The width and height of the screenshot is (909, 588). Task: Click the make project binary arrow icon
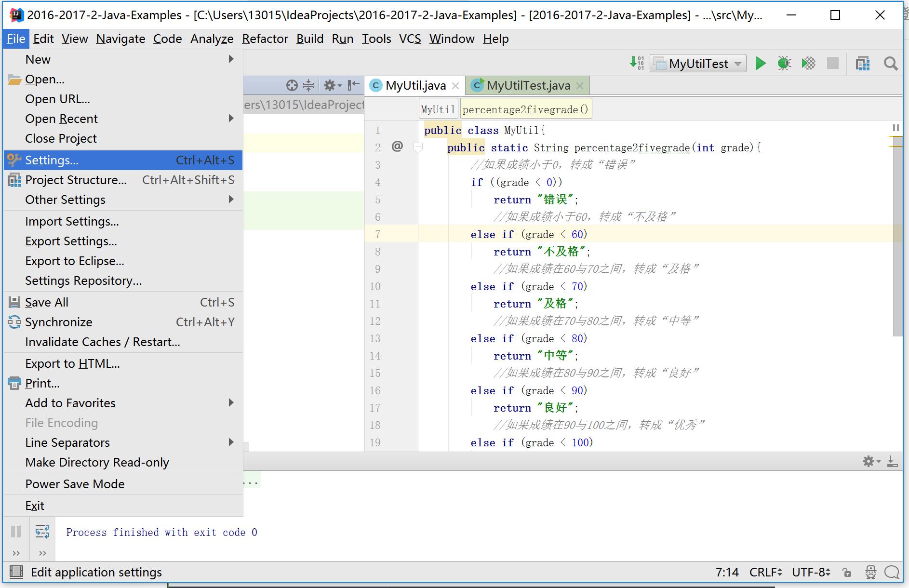(637, 63)
